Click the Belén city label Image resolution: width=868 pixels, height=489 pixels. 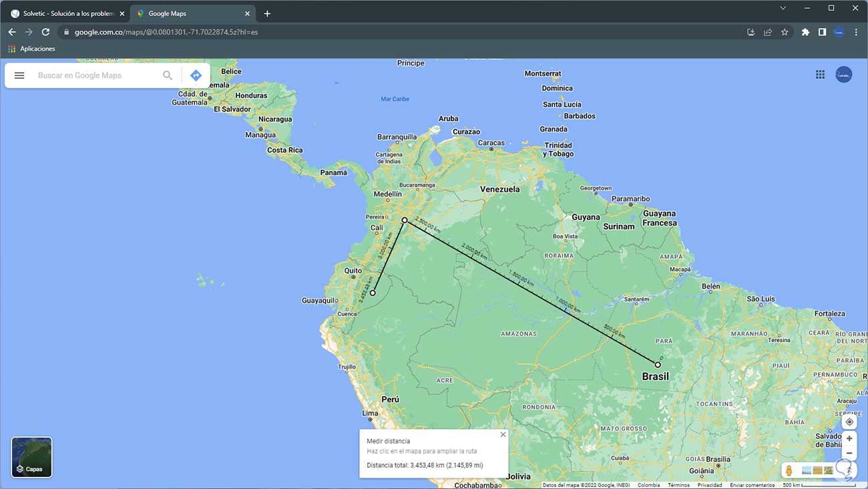[711, 287]
